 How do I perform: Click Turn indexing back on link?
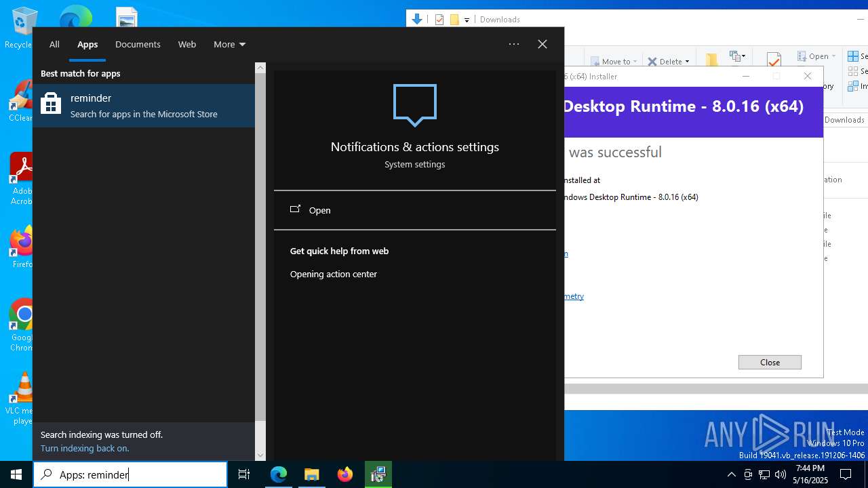pos(85,448)
